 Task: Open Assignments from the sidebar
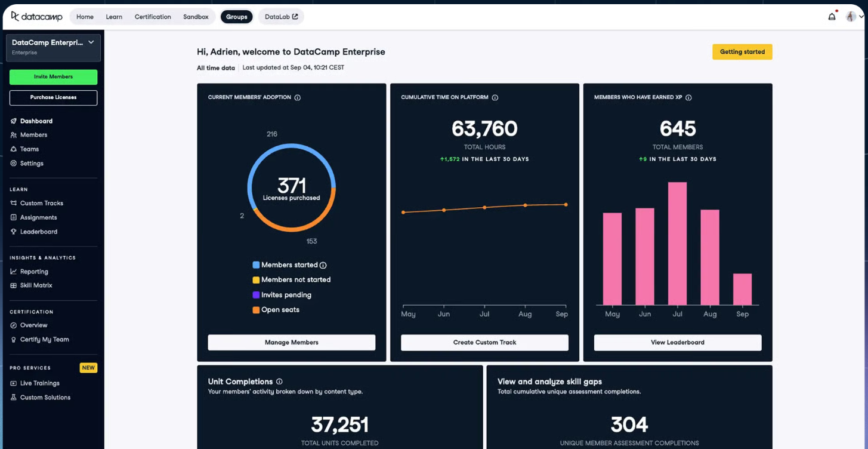click(x=13, y=217)
